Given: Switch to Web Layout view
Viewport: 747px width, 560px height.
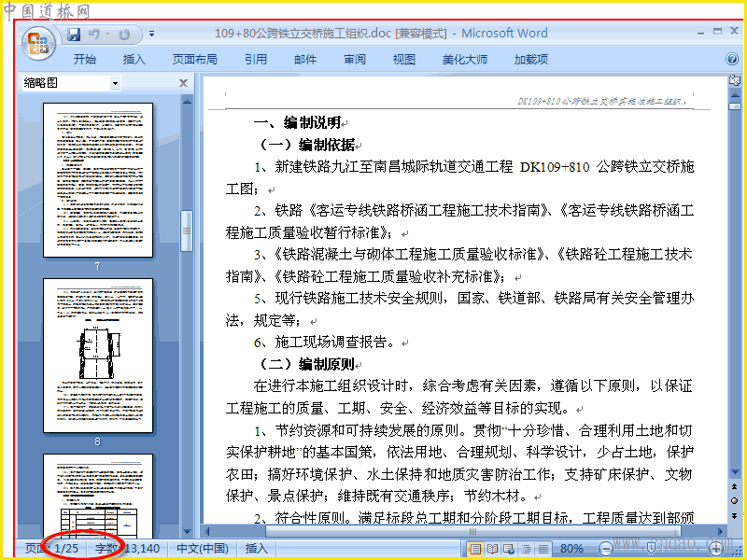Looking at the screenshot, I should [509, 549].
